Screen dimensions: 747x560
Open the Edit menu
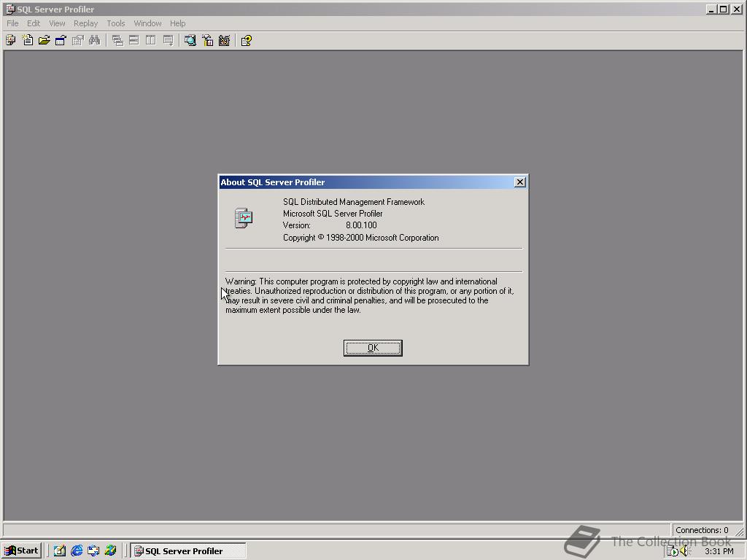point(34,23)
